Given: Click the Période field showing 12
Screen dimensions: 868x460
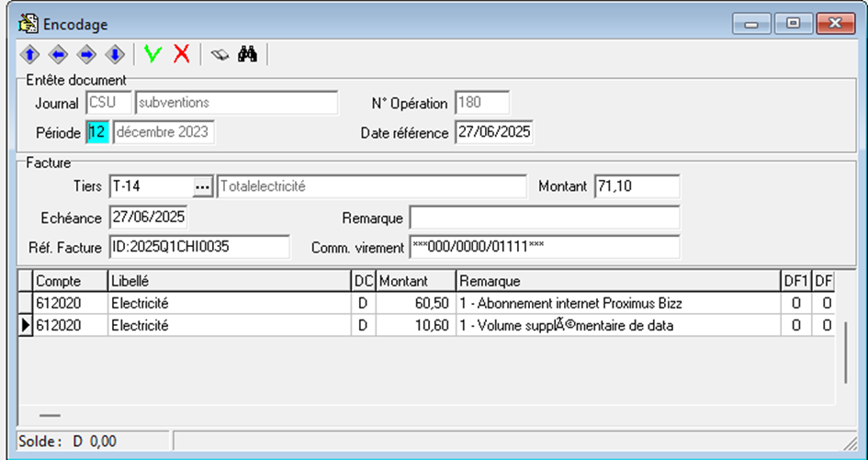Looking at the screenshot, I should [x=96, y=133].
